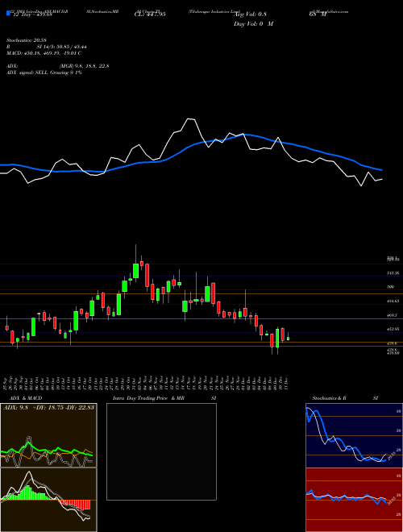This screenshot has height=532, width=403.
Task: Open the blue Stochastics chart thumbnail
Action: pos(354,435)
